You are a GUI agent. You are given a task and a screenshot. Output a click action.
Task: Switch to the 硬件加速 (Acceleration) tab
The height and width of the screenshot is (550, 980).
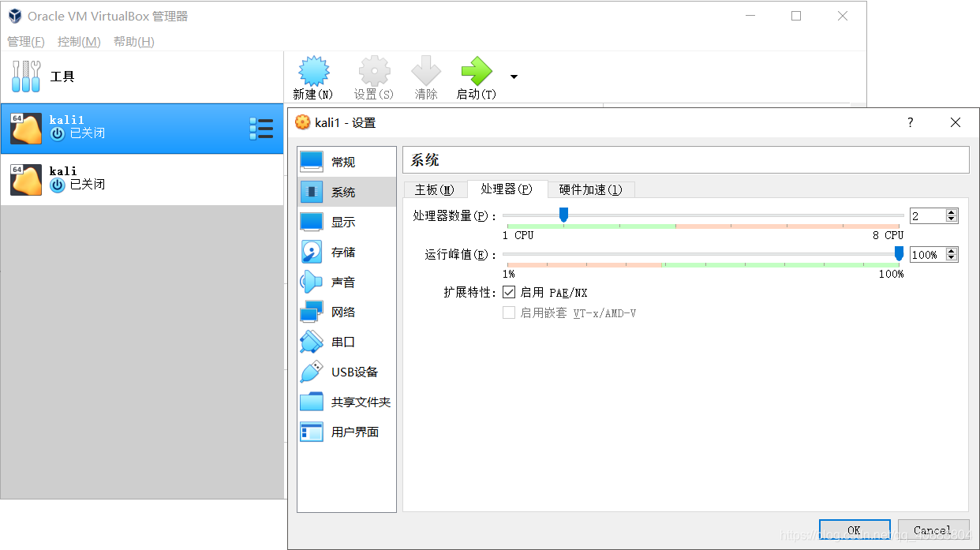591,189
